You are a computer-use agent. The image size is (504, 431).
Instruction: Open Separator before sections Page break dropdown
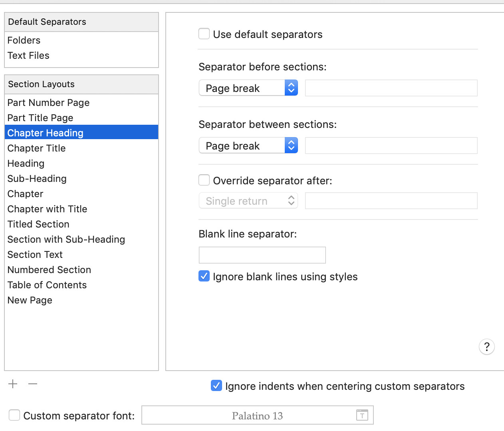(x=248, y=88)
